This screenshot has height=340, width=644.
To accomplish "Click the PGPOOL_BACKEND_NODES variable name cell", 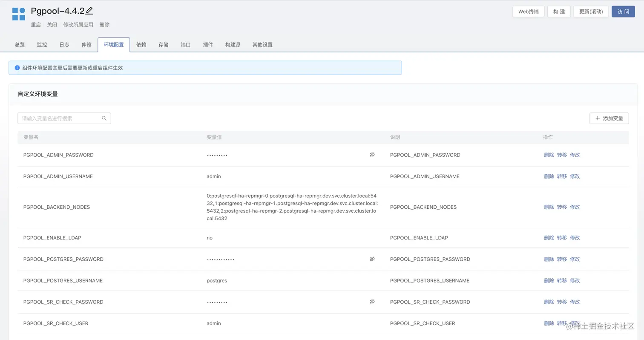I will pyautogui.click(x=57, y=207).
